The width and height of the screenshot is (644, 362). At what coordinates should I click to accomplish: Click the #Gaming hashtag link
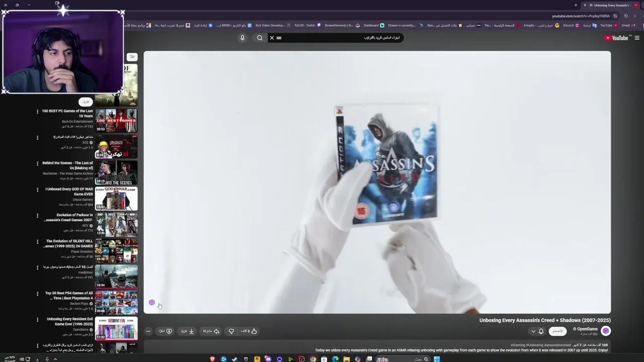(518, 345)
